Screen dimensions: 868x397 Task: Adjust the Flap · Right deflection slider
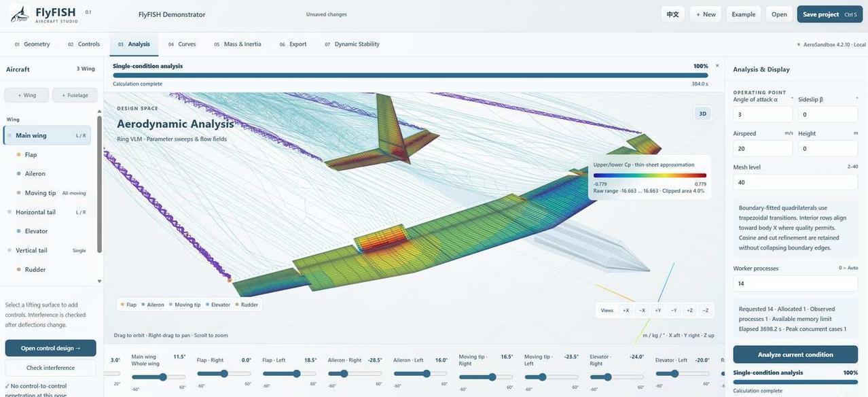223,374
